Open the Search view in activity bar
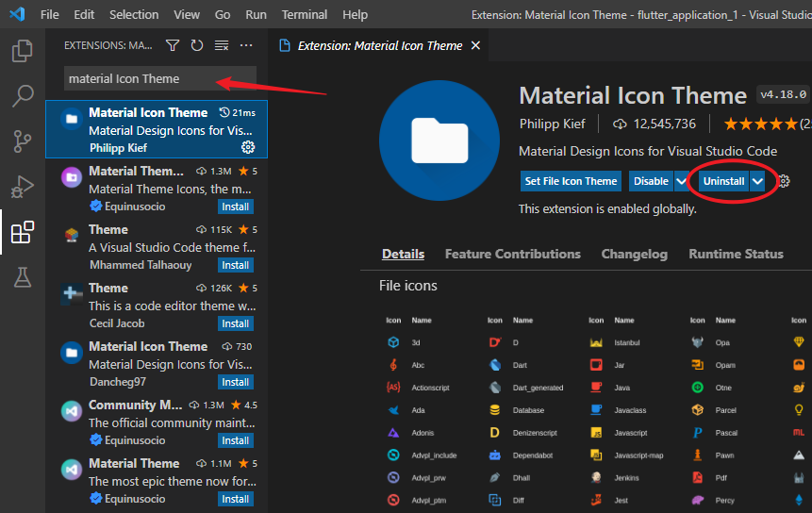 [x=23, y=96]
